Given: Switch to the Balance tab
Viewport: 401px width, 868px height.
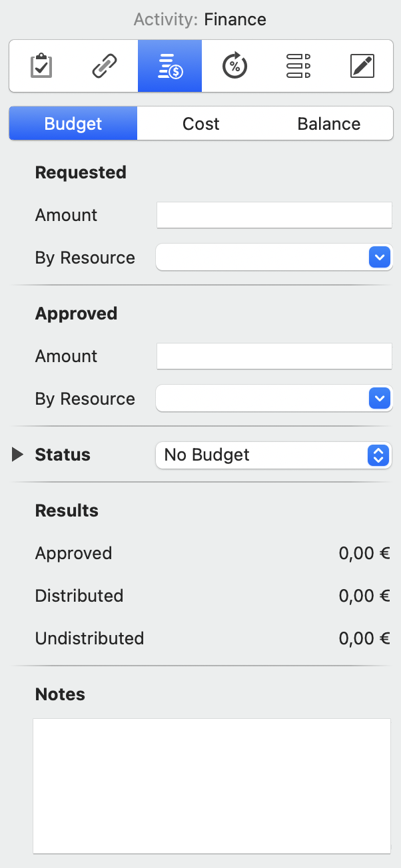Looking at the screenshot, I should pyautogui.click(x=328, y=124).
